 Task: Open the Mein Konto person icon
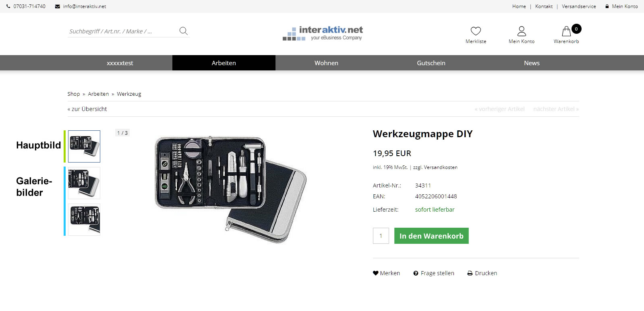522,31
